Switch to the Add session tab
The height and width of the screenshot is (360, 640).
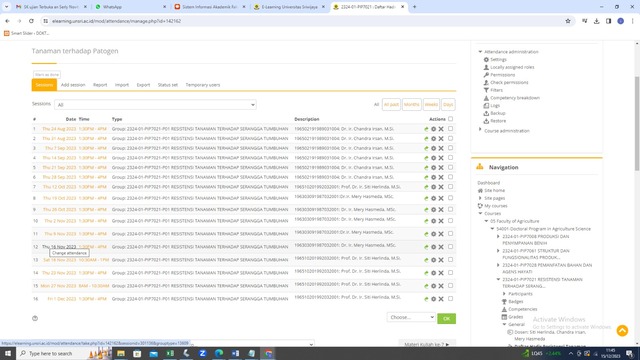[x=73, y=85]
